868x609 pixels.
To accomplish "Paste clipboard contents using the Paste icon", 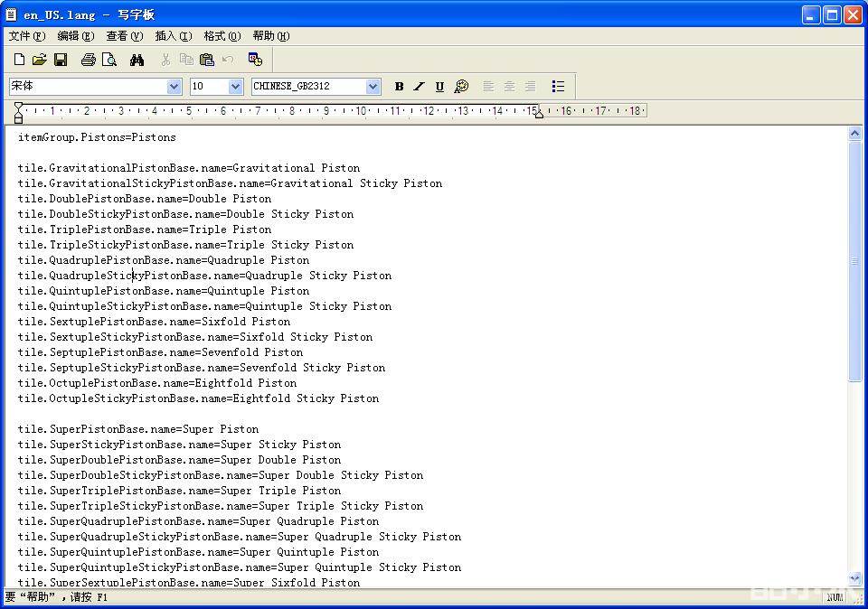I will 207,60.
